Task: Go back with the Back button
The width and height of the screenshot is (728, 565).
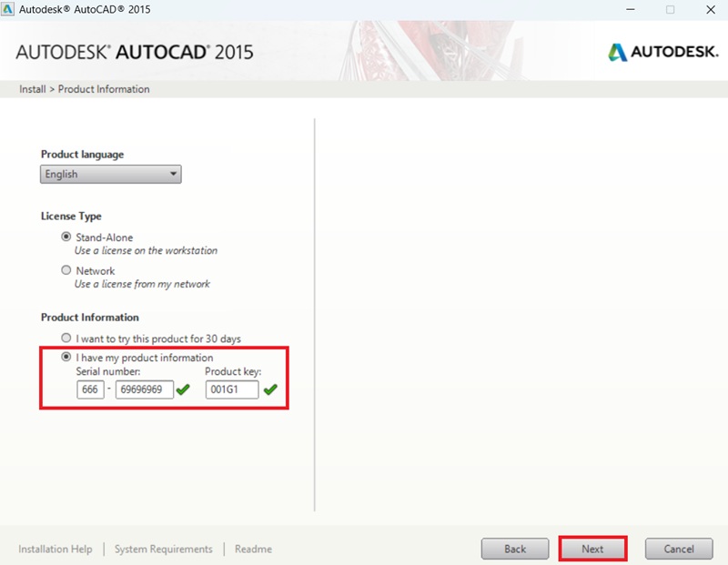Action: [x=515, y=549]
